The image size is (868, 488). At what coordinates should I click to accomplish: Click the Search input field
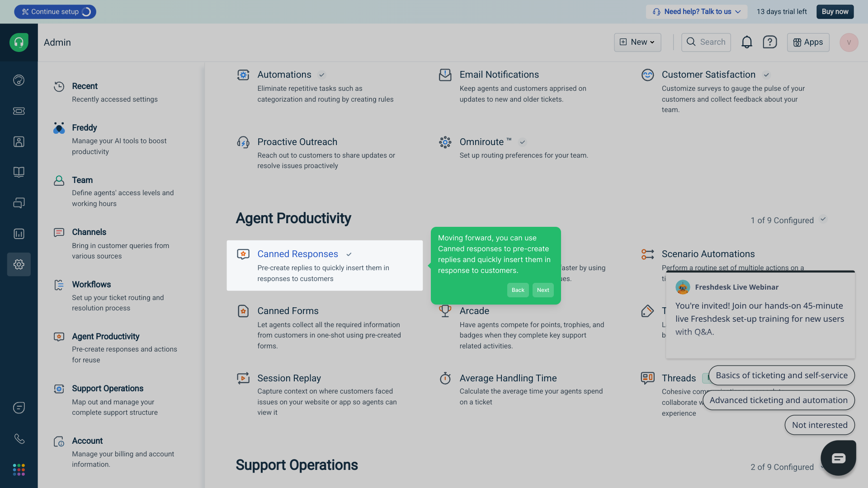click(706, 42)
